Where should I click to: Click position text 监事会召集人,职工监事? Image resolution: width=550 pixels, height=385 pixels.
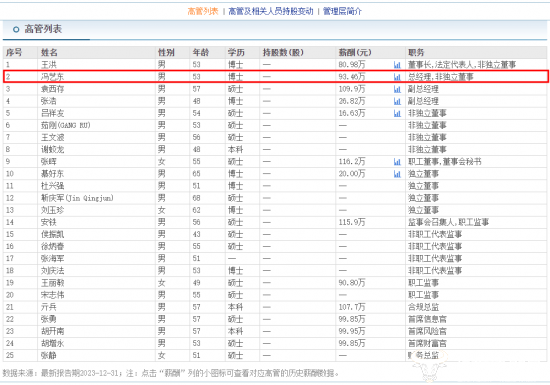pyautogui.click(x=448, y=222)
